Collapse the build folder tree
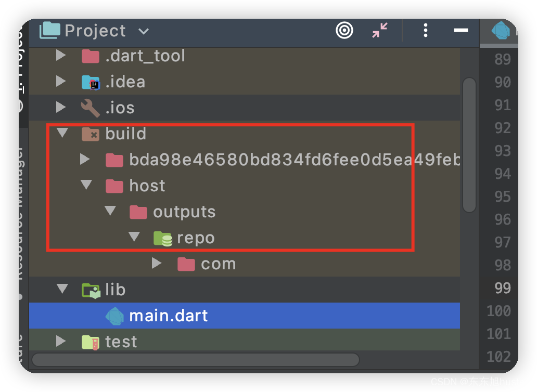This screenshot has width=537, height=392. 62,133
